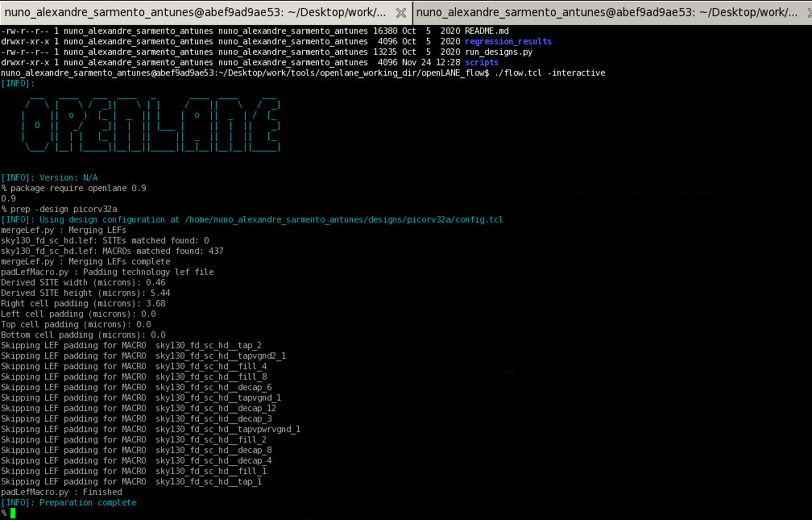Click the 'package require openlane 0.9' line
Viewport: 812px width, 520px height.
(x=73, y=188)
